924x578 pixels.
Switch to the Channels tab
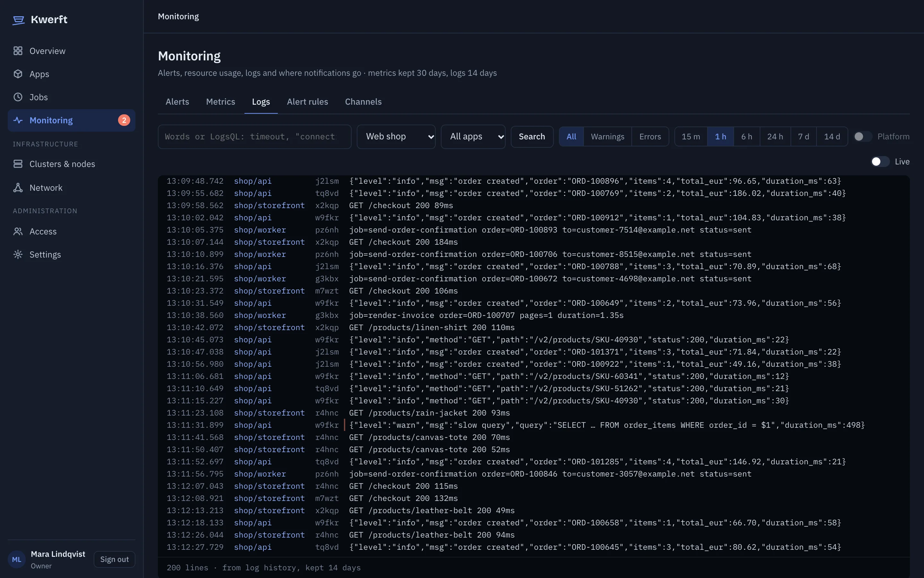click(x=363, y=102)
